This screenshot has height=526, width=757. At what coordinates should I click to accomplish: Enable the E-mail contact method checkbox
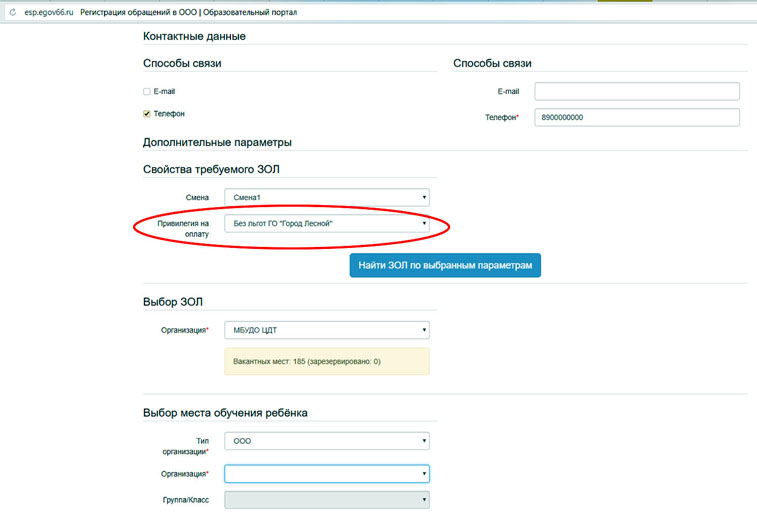click(147, 92)
